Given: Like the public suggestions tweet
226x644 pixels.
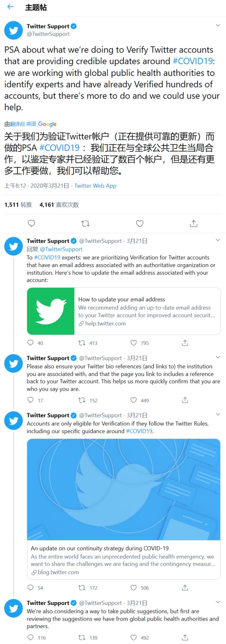Looking at the screenshot, I should [134, 638].
